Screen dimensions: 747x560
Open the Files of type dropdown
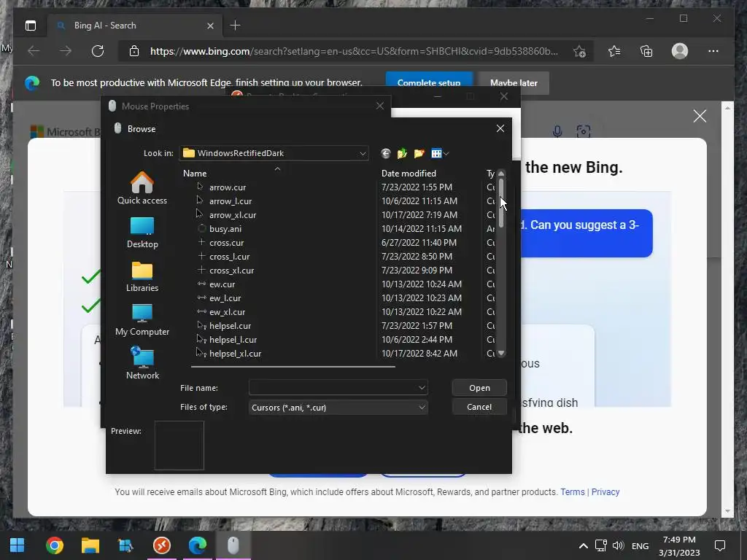[x=422, y=407]
